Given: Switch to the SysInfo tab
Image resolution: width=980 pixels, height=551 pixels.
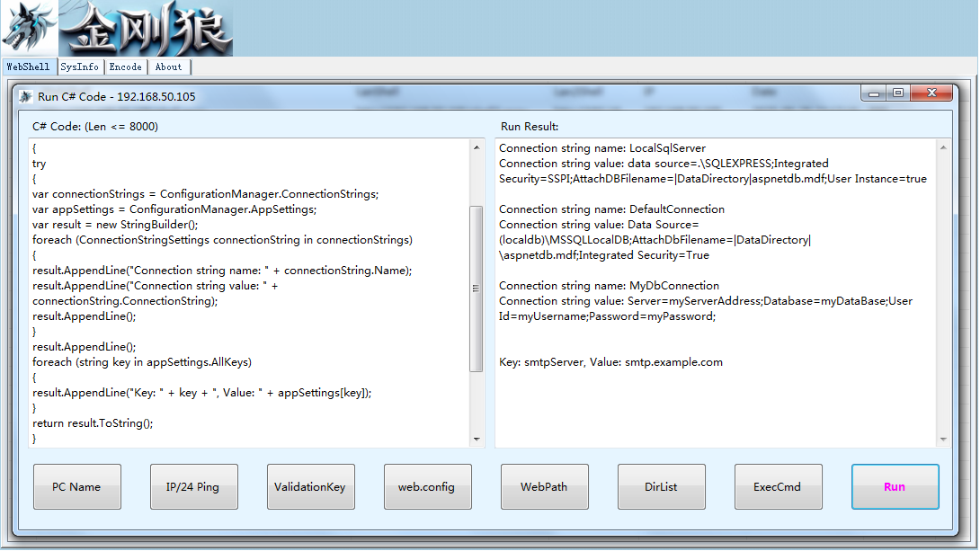Looking at the screenshot, I should (79, 67).
